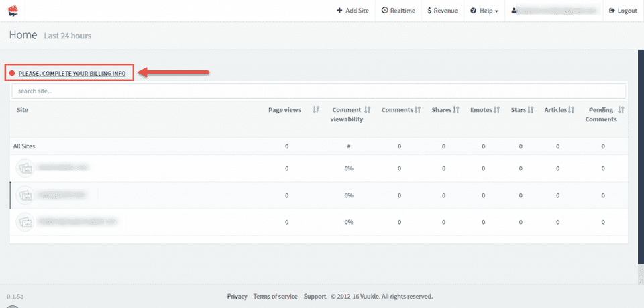Select the All Sites row label
The image size is (644, 308).
pyautogui.click(x=24, y=146)
